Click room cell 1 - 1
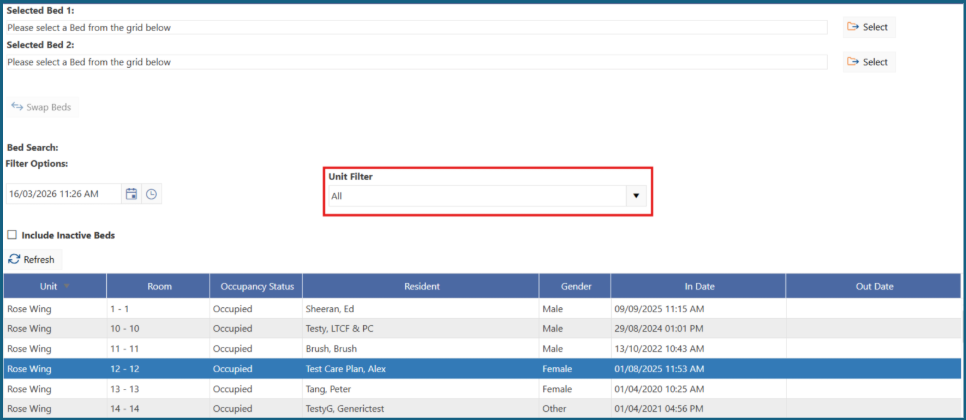This screenshot has width=966, height=420. pos(158,309)
